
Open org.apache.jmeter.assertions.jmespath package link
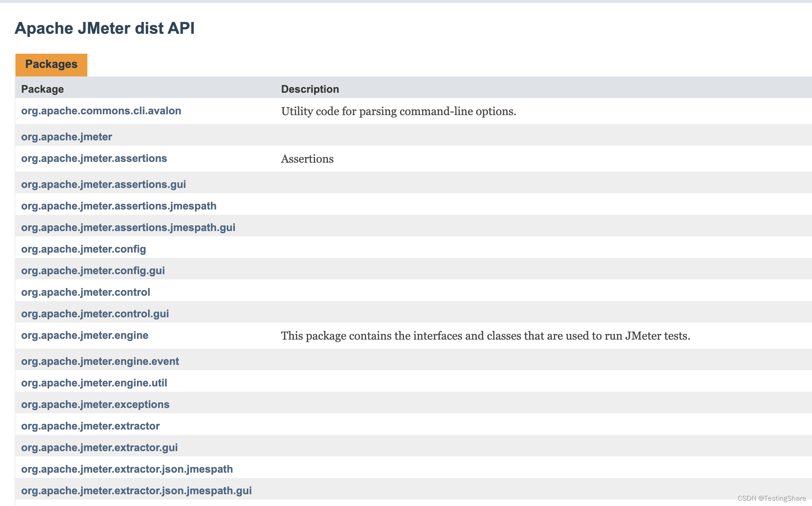119,206
